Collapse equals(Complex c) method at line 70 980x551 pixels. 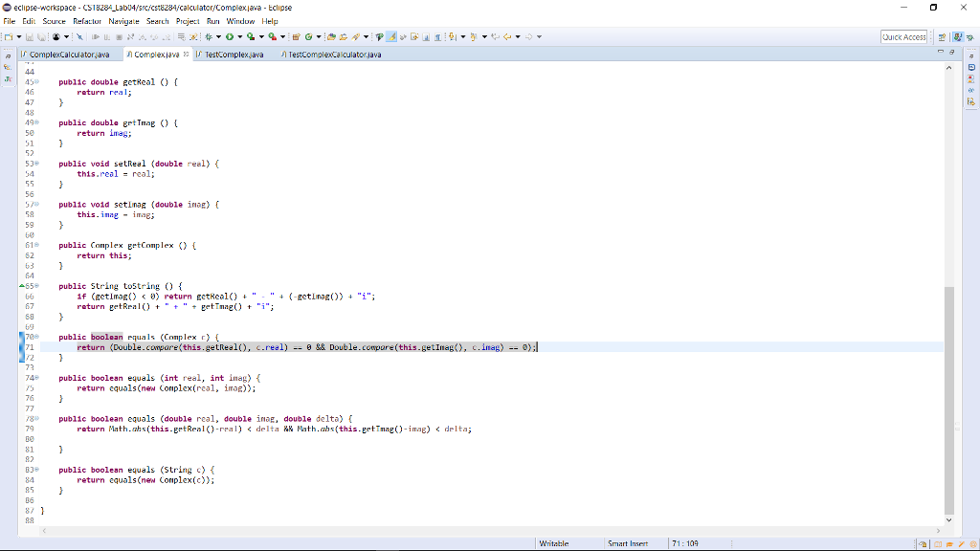click(x=37, y=337)
